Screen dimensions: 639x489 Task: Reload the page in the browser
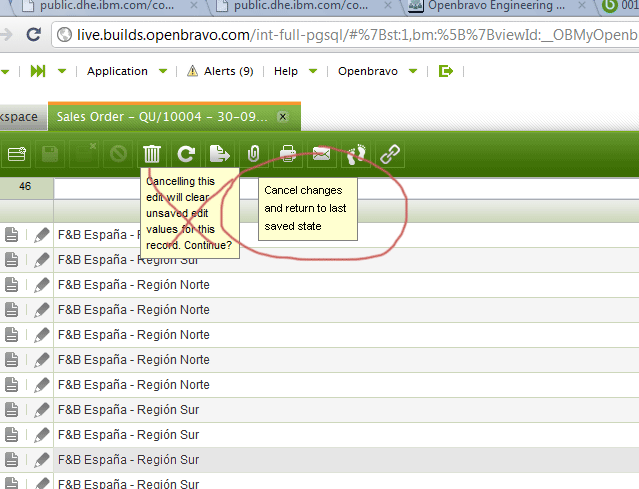[x=33, y=35]
